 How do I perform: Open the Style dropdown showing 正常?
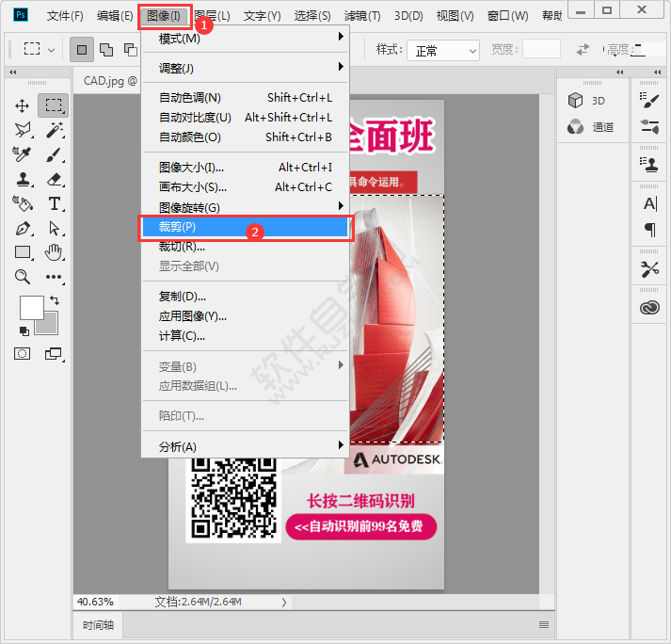pos(443,51)
